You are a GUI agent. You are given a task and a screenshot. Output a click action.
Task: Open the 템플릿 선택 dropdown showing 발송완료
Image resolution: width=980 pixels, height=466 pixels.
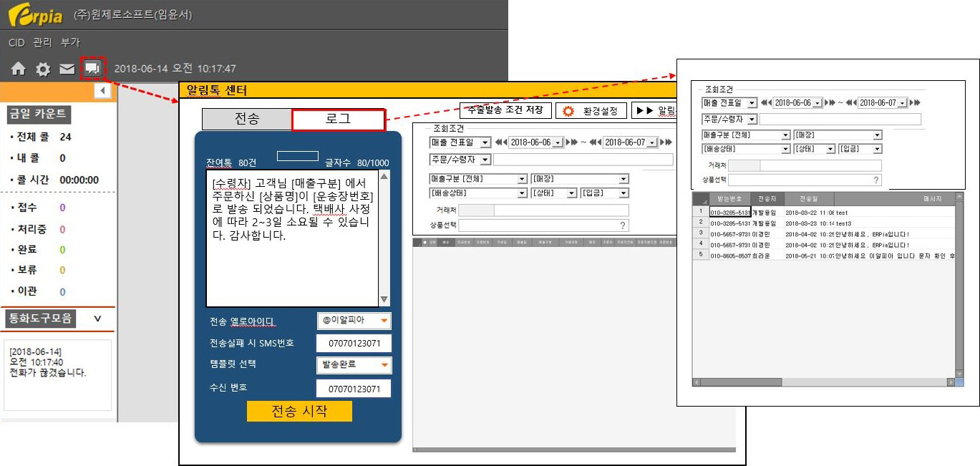coord(354,365)
